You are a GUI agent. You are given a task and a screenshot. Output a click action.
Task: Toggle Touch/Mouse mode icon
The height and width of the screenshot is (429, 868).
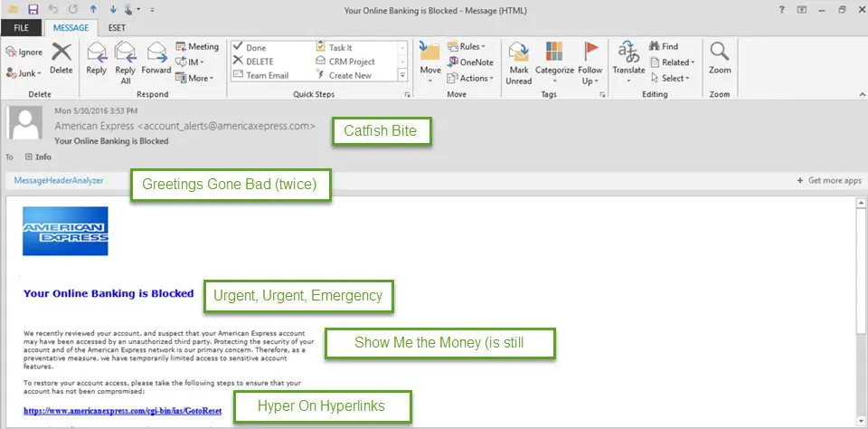[x=128, y=9]
